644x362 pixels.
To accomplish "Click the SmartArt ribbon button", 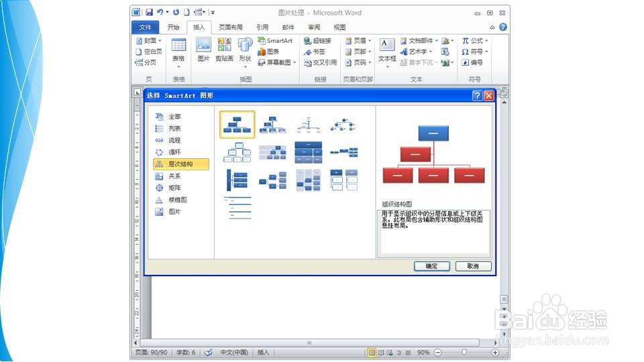I will (x=275, y=41).
